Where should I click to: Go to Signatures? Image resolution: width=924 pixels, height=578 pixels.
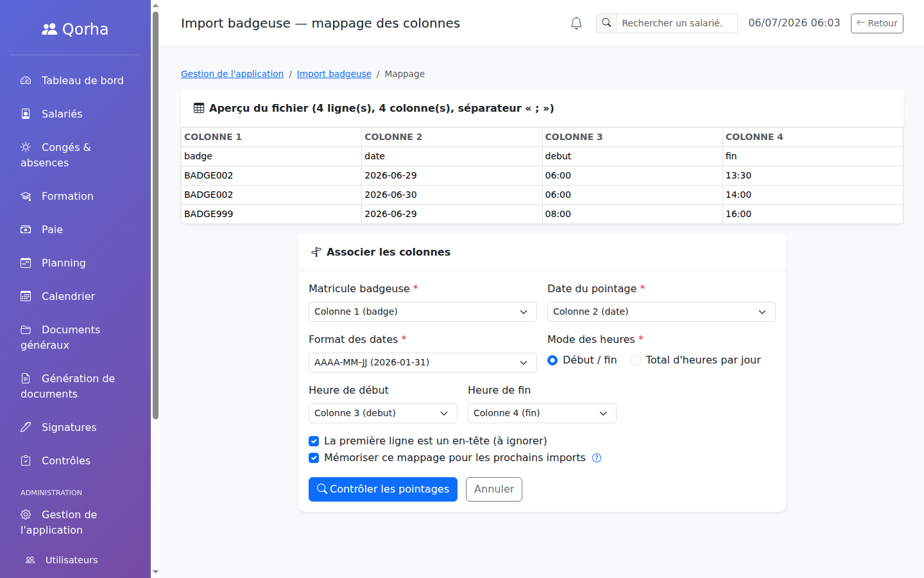pos(76,427)
